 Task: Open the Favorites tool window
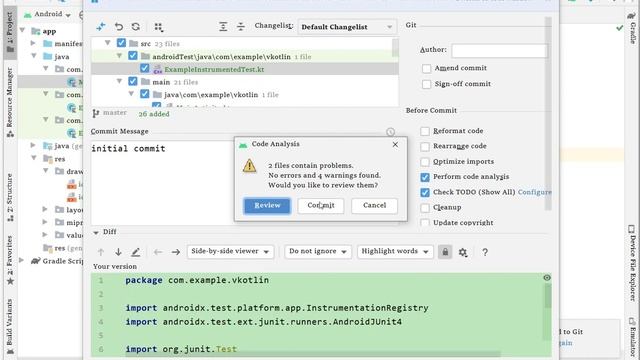[10, 260]
